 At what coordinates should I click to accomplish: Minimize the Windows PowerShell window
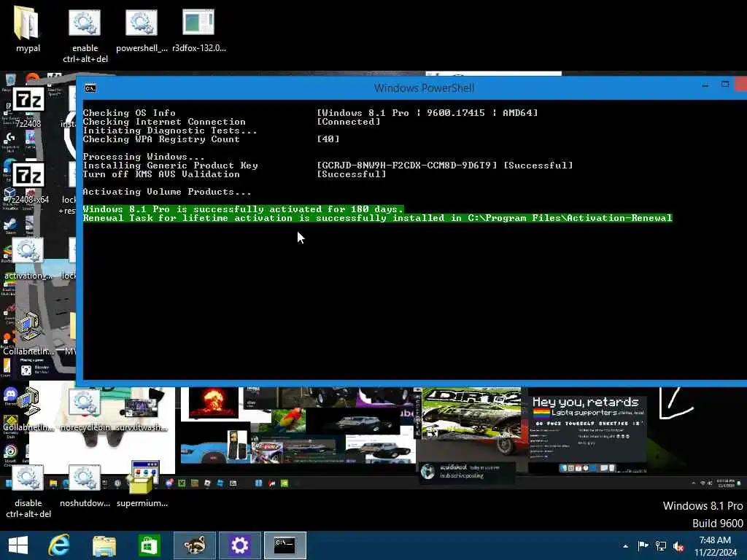[x=705, y=85]
